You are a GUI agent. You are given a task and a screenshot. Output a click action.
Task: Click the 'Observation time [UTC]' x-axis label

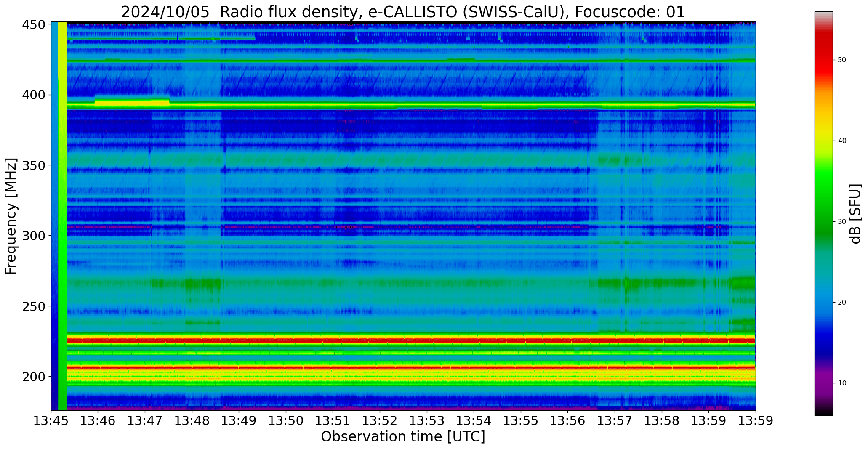[x=403, y=436]
